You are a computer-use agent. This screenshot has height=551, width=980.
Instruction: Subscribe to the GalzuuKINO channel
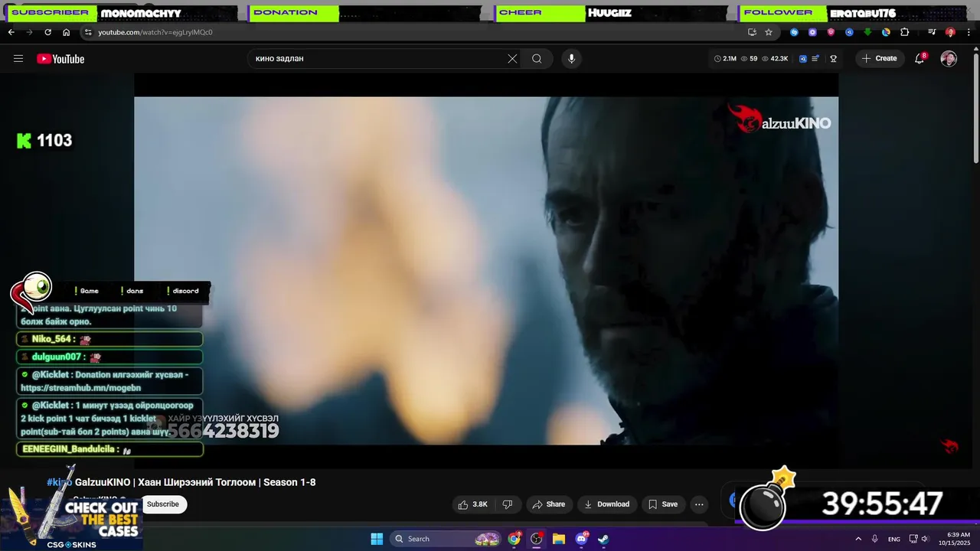[x=163, y=504]
